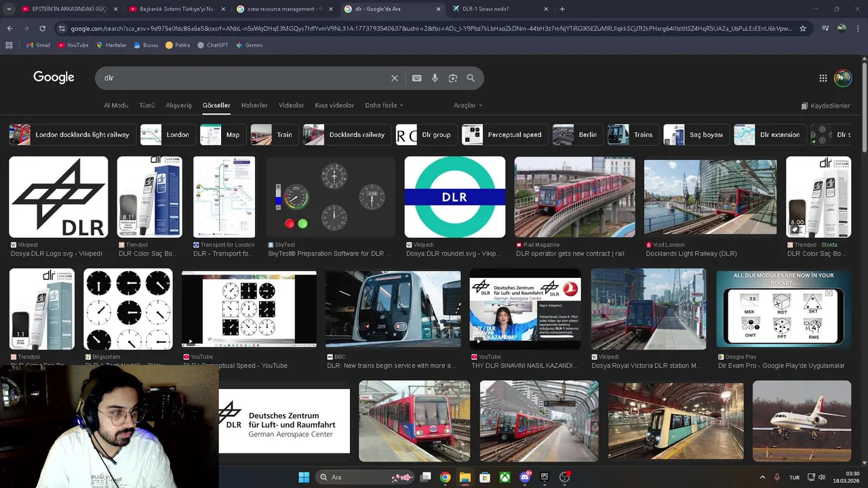Open the 'Dlr Exam Pro' Google Play image
This screenshot has width=868, height=488.
click(784, 309)
